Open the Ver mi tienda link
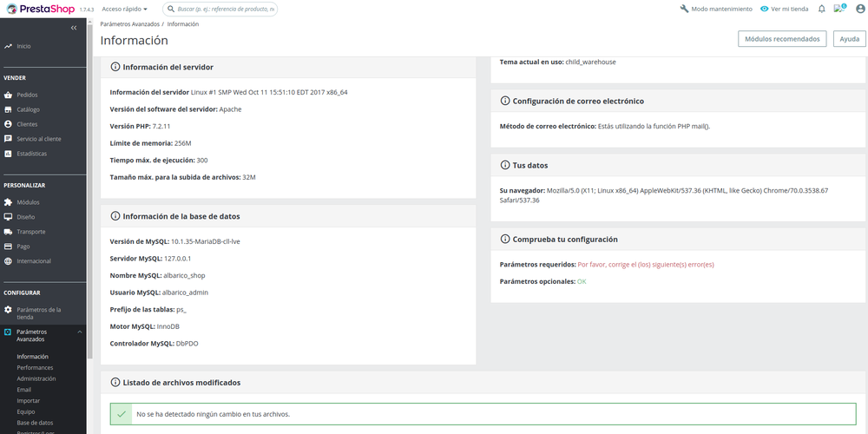 pyautogui.click(x=784, y=9)
